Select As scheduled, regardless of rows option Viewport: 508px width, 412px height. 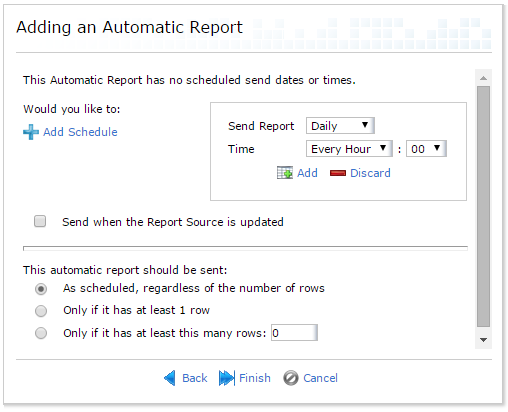click(x=41, y=289)
